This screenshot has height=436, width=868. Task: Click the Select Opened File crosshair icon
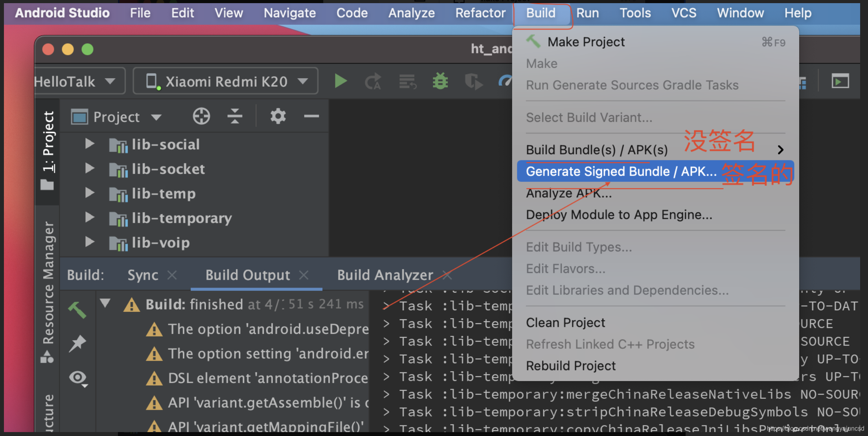(201, 116)
